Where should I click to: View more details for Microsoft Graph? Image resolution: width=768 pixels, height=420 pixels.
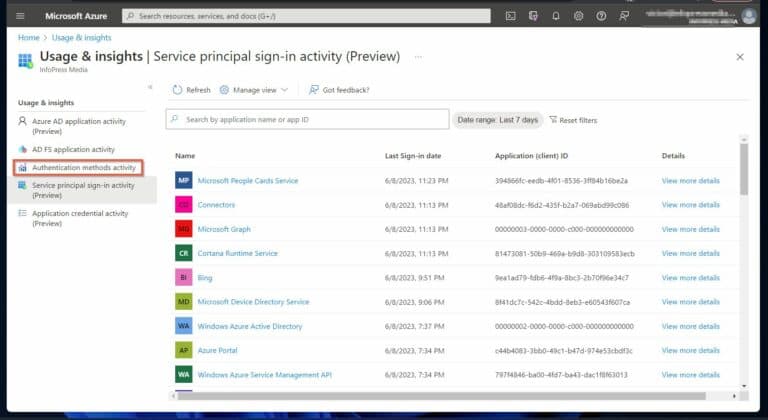point(691,229)
